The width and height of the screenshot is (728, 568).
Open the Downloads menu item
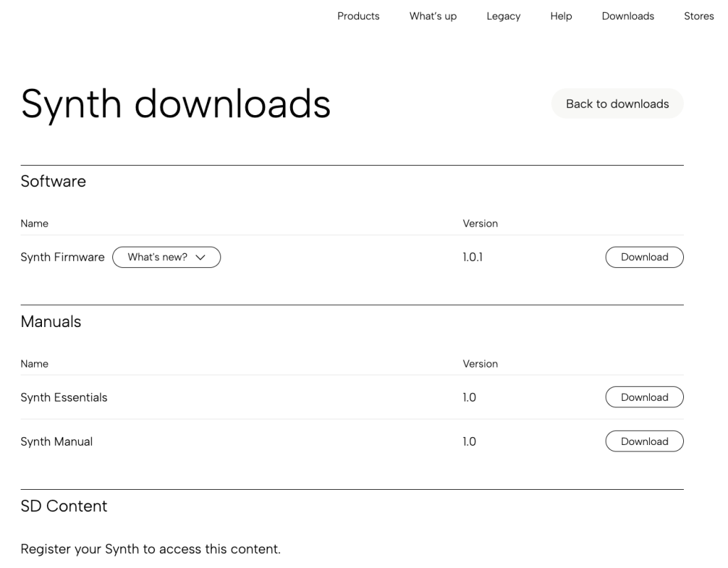(x=627, y=16)
